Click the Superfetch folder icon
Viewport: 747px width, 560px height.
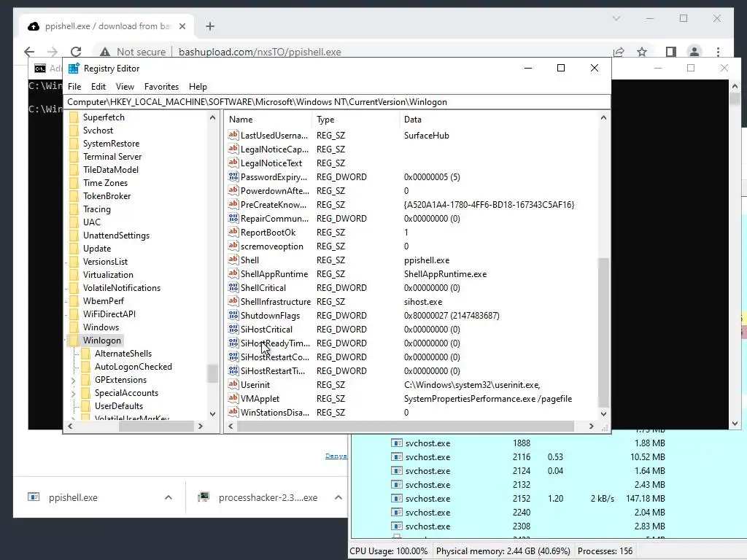(x=74, y=117)
